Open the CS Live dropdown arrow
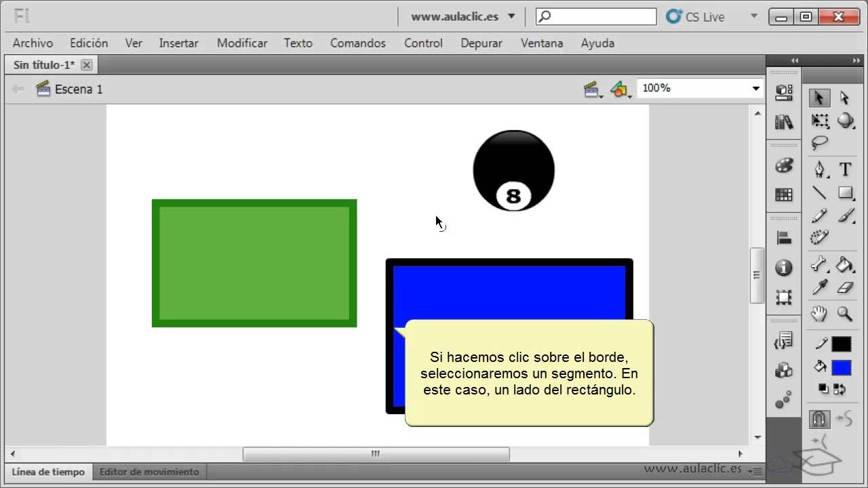The width and height of the screenshot is (868, 488). coord(754,16)
